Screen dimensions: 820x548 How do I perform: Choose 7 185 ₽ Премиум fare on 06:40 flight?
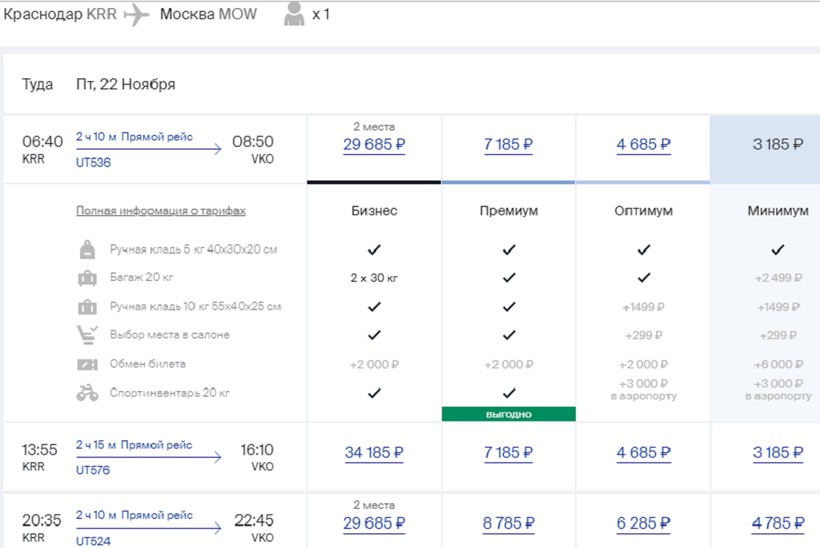pyautogui.click(x=508, y=144)
